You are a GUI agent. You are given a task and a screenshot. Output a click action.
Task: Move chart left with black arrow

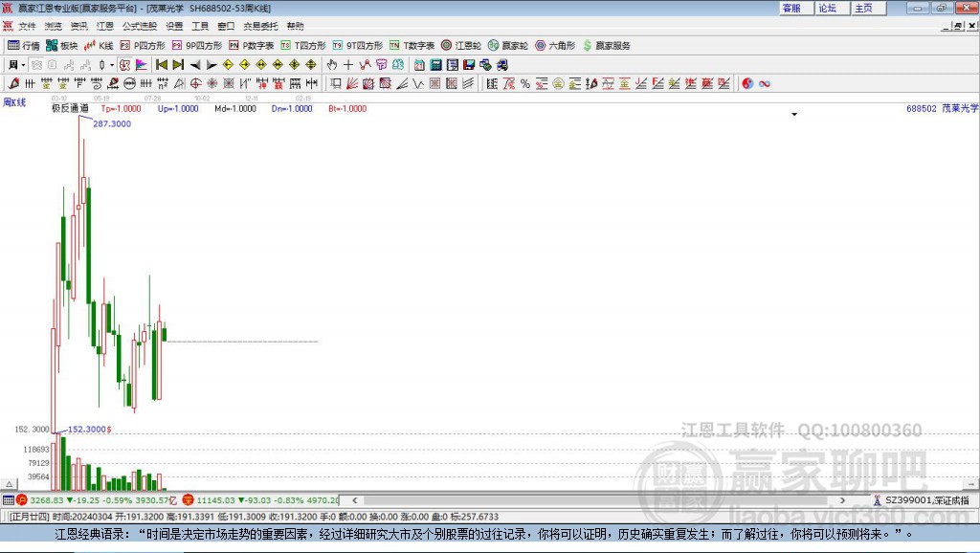pyautogui.click(x=195, y=65)
